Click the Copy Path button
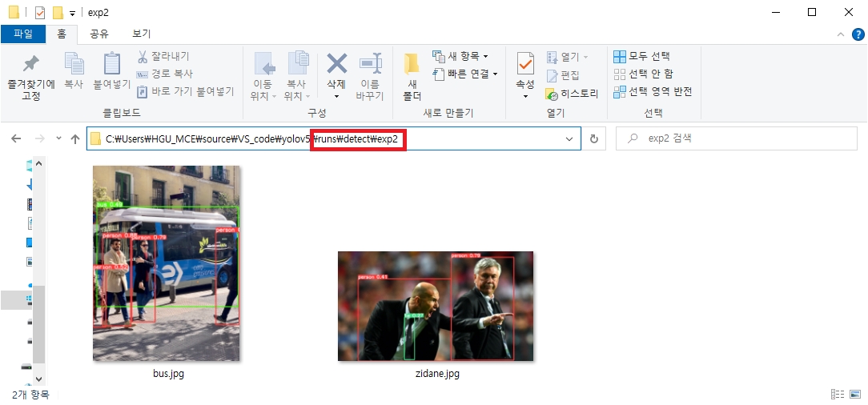The width and height of the screenshot is (868, 405). point(166,74)
